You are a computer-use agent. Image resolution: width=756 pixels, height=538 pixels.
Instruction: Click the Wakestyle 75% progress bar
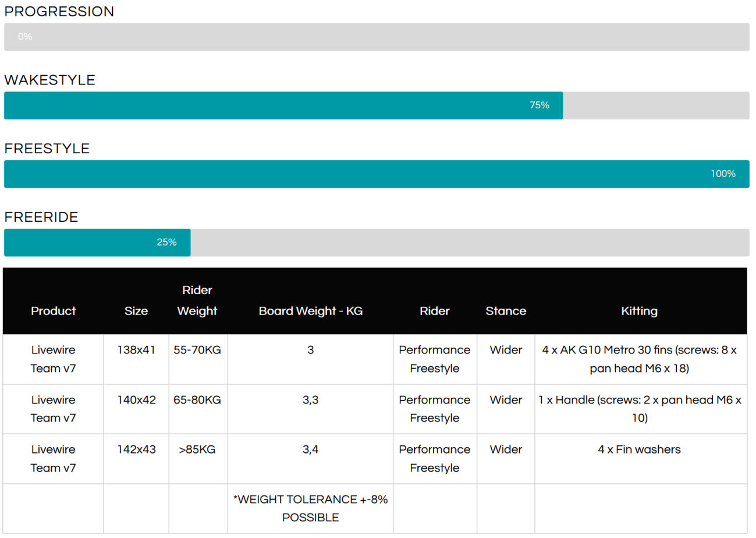(x=283, y=105)
